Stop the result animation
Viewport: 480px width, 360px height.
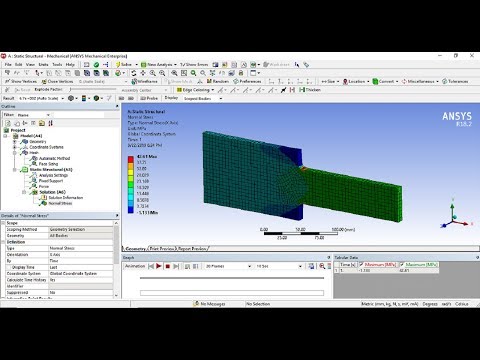[168, 266]
